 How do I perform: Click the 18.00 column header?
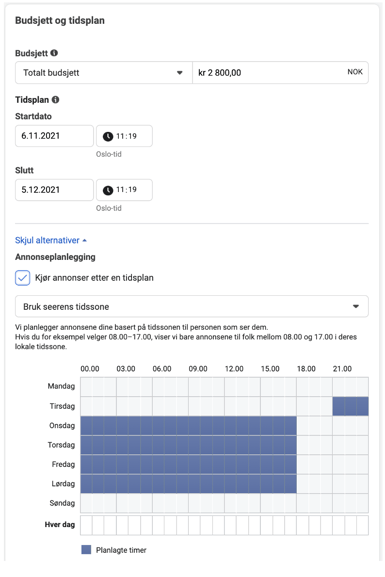(306, 369)
